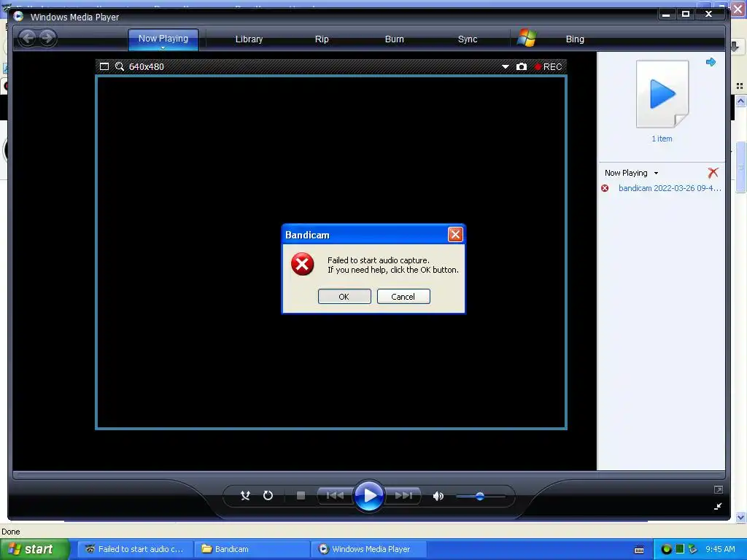Open the Sync tab
747x560 pixels.
[x=468, y=39]
